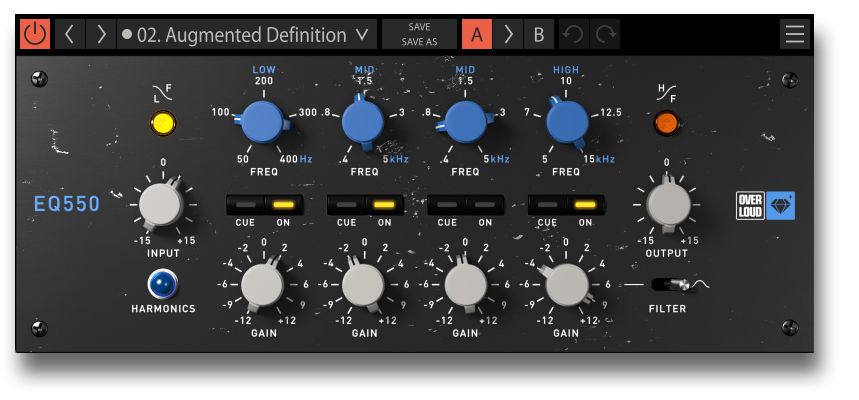Click the undo arrow icon

point(573,35)
